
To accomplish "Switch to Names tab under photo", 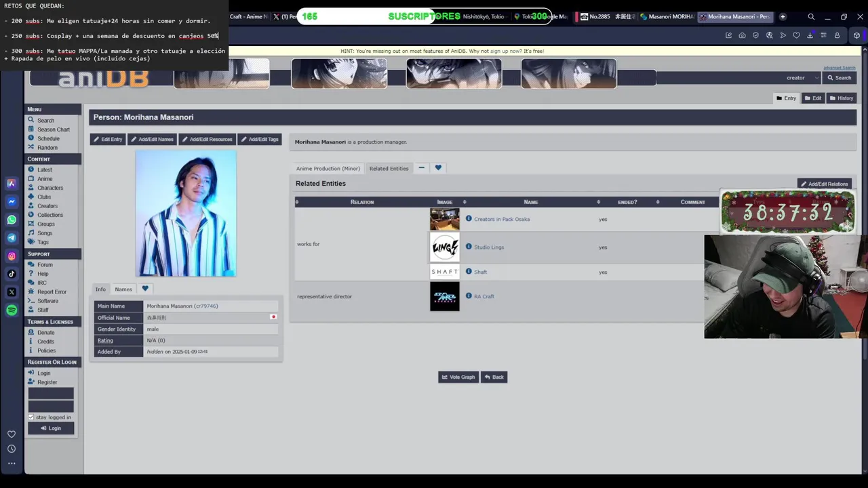I will click(123, 289).
